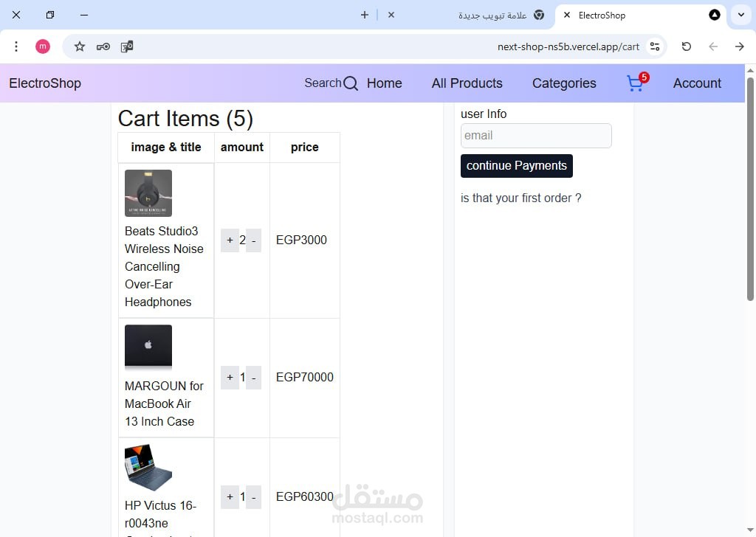Screen dimensions: 756x537
Task: Click the scrollbar down arrow
Action: pyautogui.click(x=750, y=530)
